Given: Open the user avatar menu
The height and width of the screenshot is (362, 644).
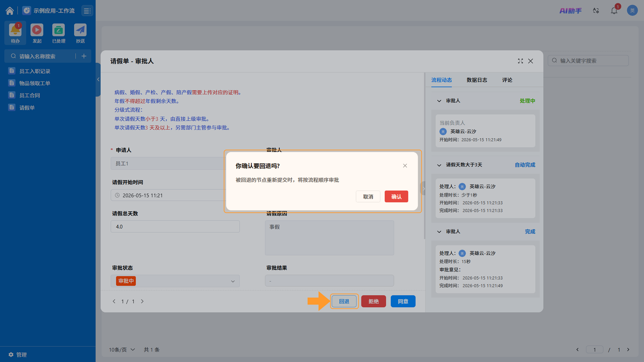Looking at the screenshot, I should (x=632, y=11).
